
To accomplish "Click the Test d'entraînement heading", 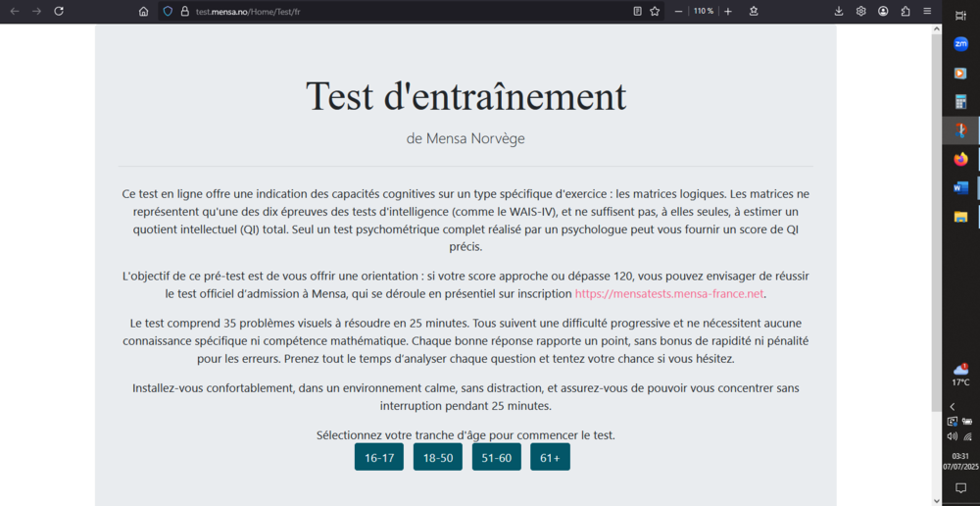I will tap(465, 97).
